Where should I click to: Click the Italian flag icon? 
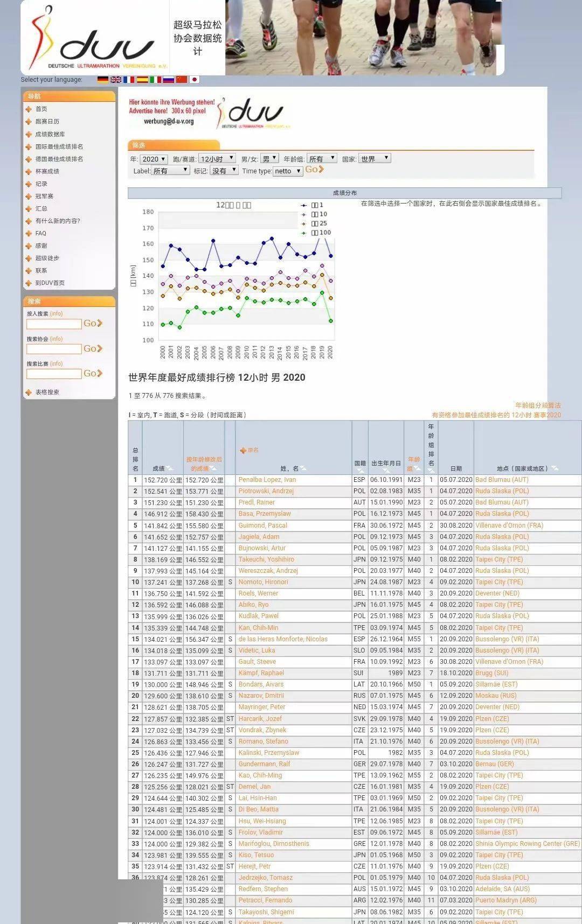click(155, 79)
